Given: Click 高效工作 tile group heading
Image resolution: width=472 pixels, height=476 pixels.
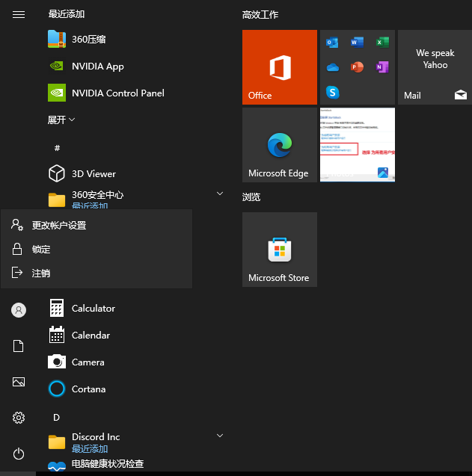Looking at the screenshot, I should pyautogui.click(x=260, y=15).
